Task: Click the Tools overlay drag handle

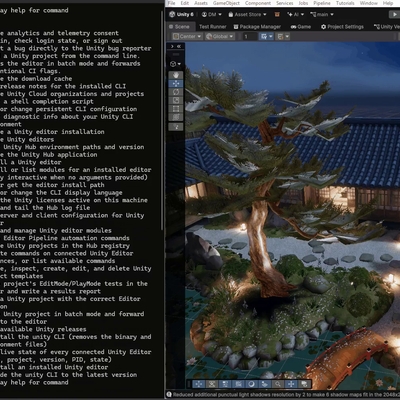Action: coord(176,54)
